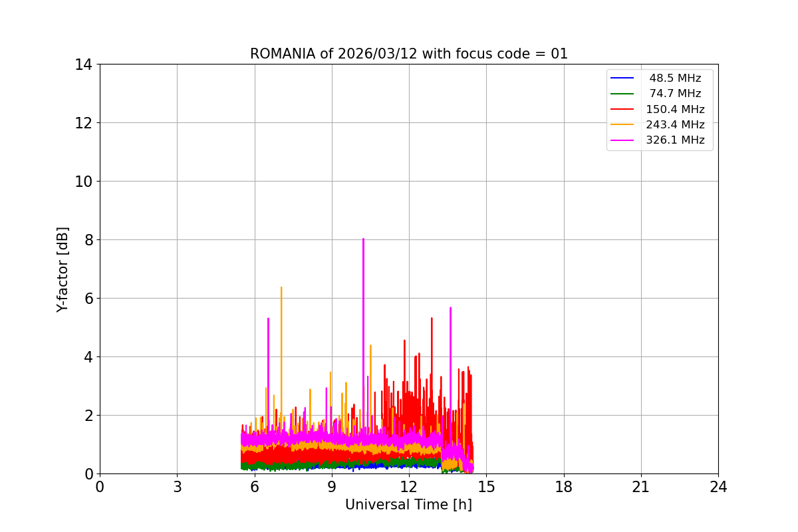Click y-axis tick label 14
This screenshot has width=798, height=532.
[x=84, y=65]
